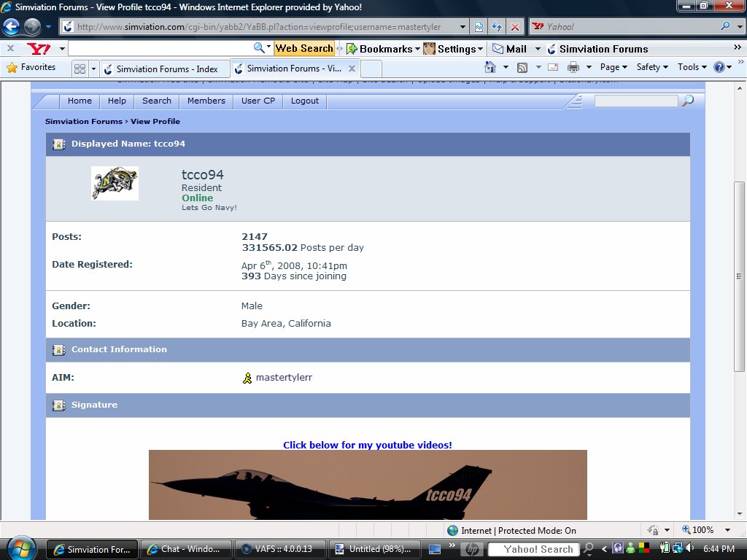Expand the address bar history dropdown
The width and height of the screenshot is (747, 560).
[462, 27]
